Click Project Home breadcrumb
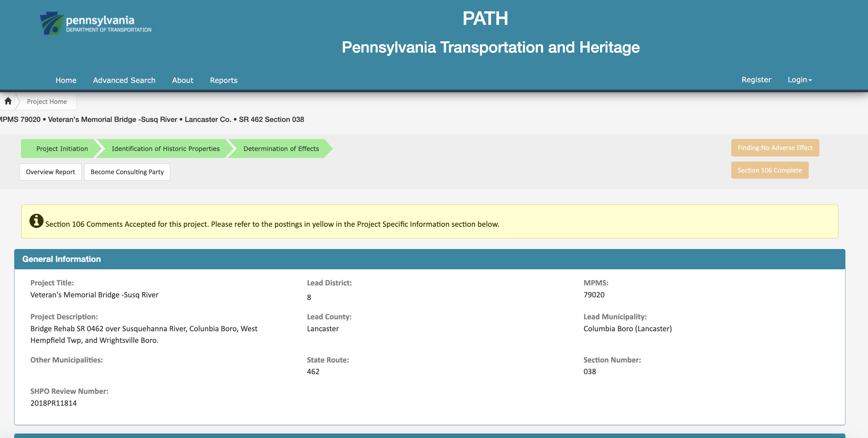The width and height of the screenshot is (868, 438). pyautogui.click(x=47, y=102)
